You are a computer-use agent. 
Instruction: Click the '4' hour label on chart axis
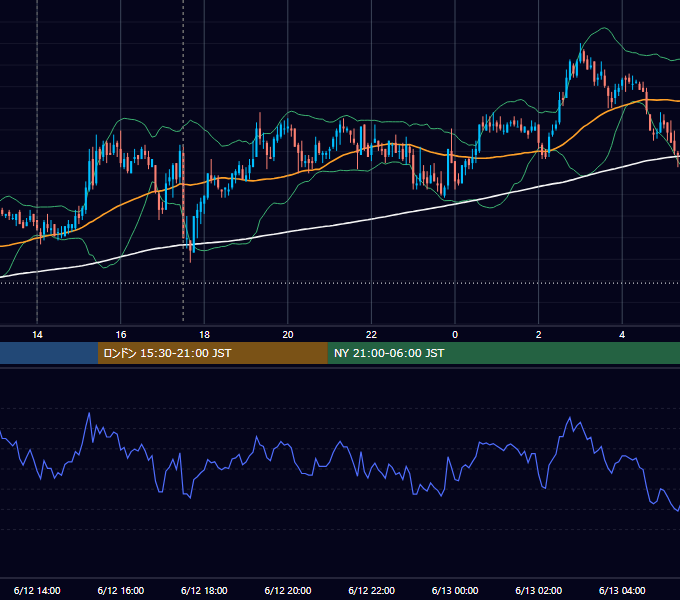[x=622, y=335]
